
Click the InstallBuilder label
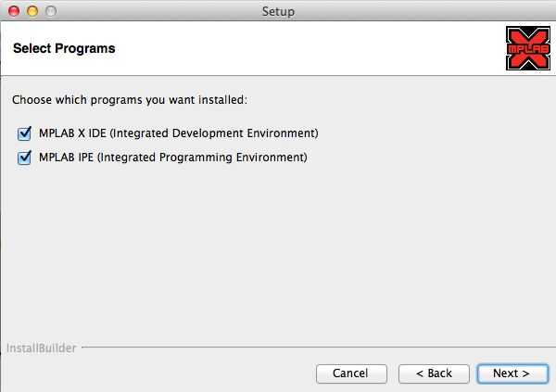[x=42, y=348]
